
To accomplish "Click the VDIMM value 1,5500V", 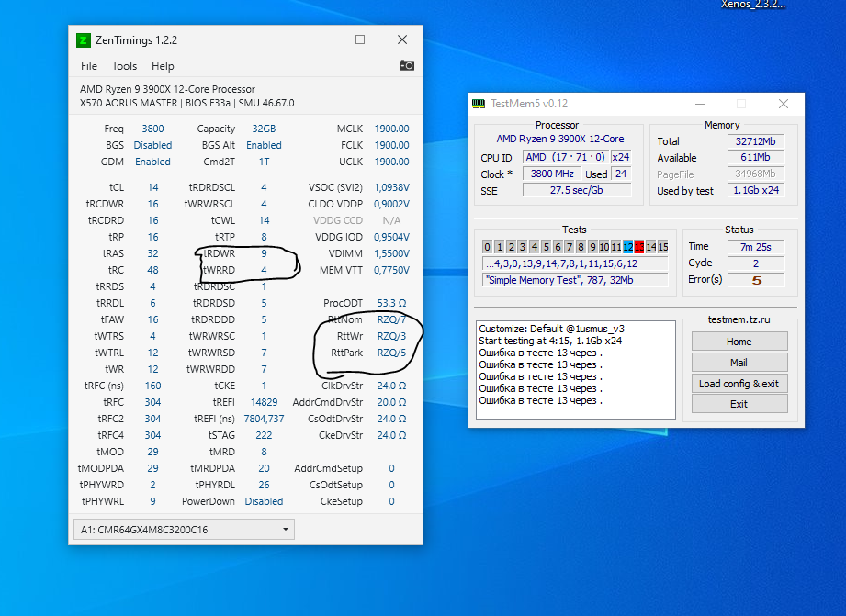I will pyautogui.click(x=391, y=253).
